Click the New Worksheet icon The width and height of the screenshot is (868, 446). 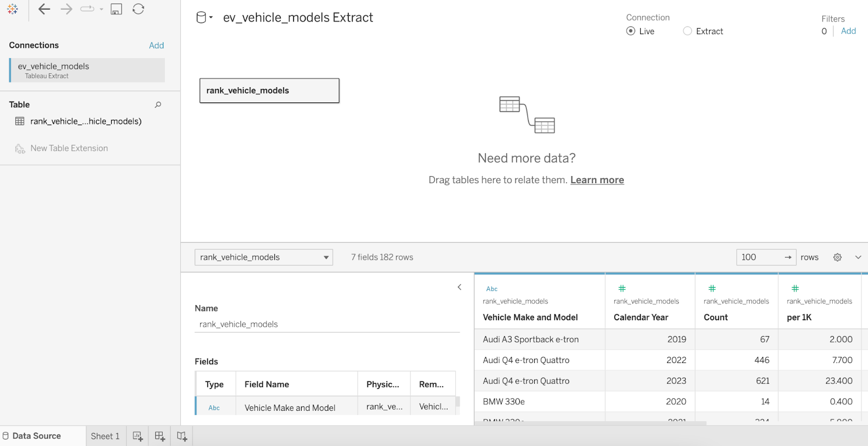pyautogui.click(x=138, y=436)
